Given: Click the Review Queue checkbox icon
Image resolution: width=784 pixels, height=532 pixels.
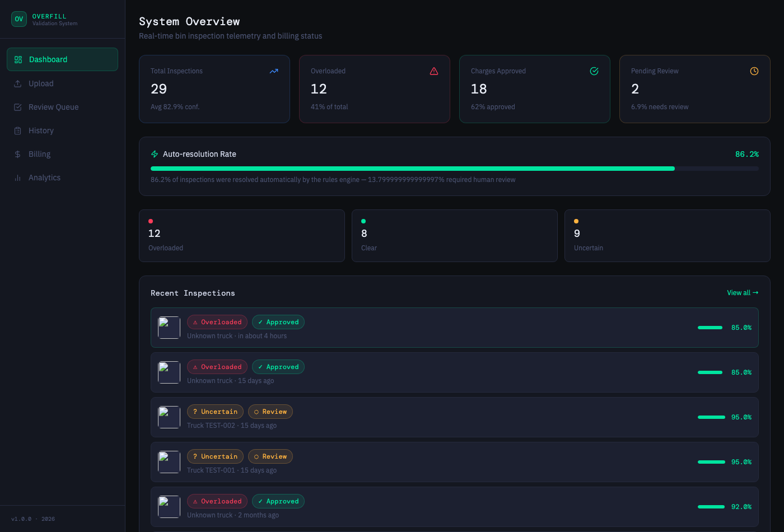Looking at the screenshot, I should tap(18, 107).
